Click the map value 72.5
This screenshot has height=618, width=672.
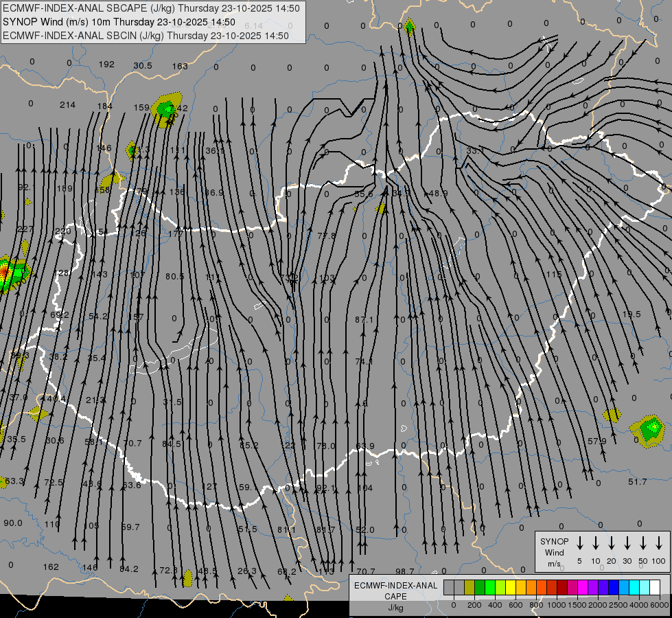click(x=54, y=483)
